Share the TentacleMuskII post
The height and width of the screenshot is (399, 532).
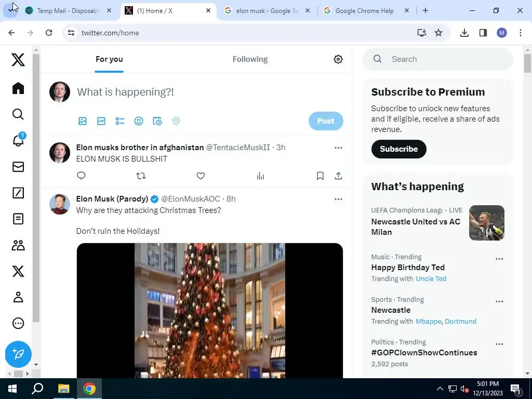coord(338,176)
